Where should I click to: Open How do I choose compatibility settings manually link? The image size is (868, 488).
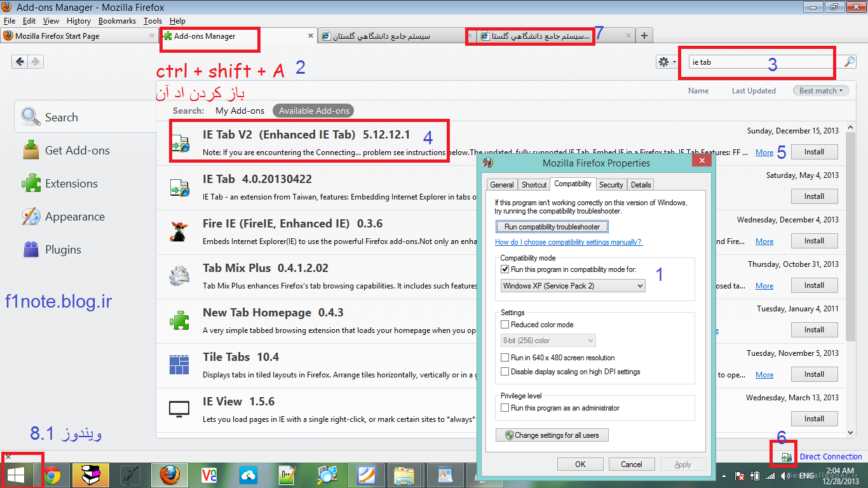pyautogui.click(x=568, y=242)
